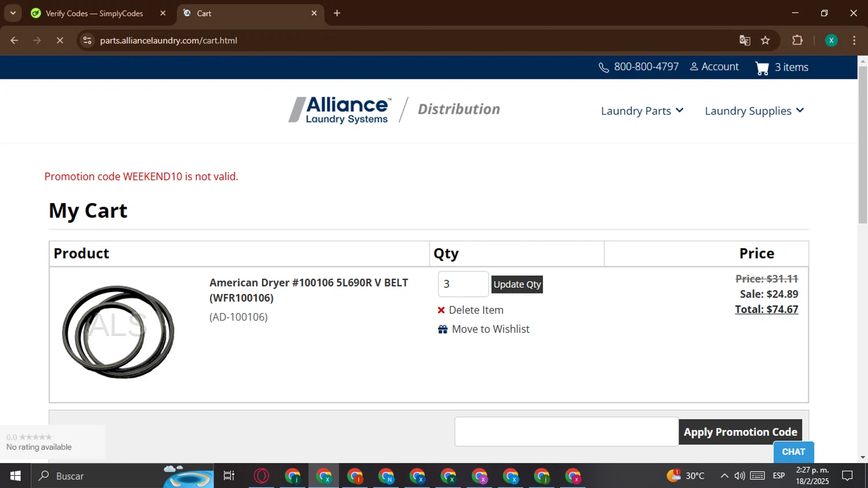Viewport: 868px width, 488px height.
Task: Click the phone icon beside 800-800-4797
Action: pos(604,68)
